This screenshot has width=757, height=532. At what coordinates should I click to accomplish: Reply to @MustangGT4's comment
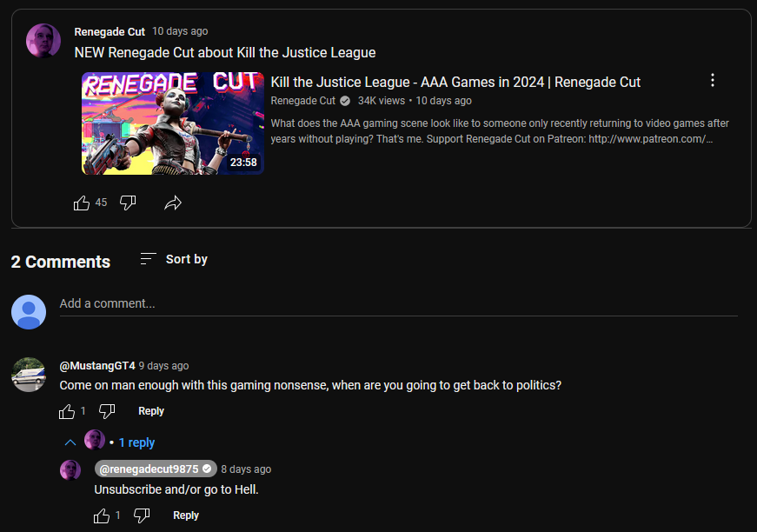coord(151,411)
